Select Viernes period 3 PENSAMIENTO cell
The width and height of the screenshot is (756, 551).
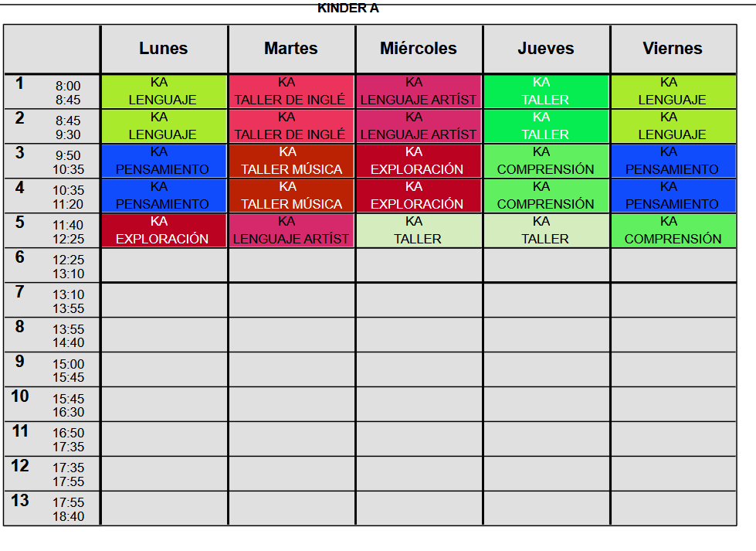[x=673, y=161]
